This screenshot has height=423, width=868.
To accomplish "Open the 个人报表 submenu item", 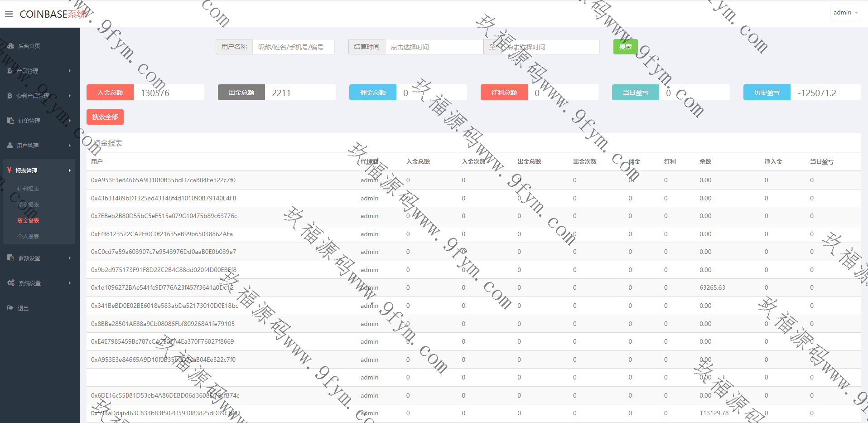I will pyautogui.click(x=28, y=237).
